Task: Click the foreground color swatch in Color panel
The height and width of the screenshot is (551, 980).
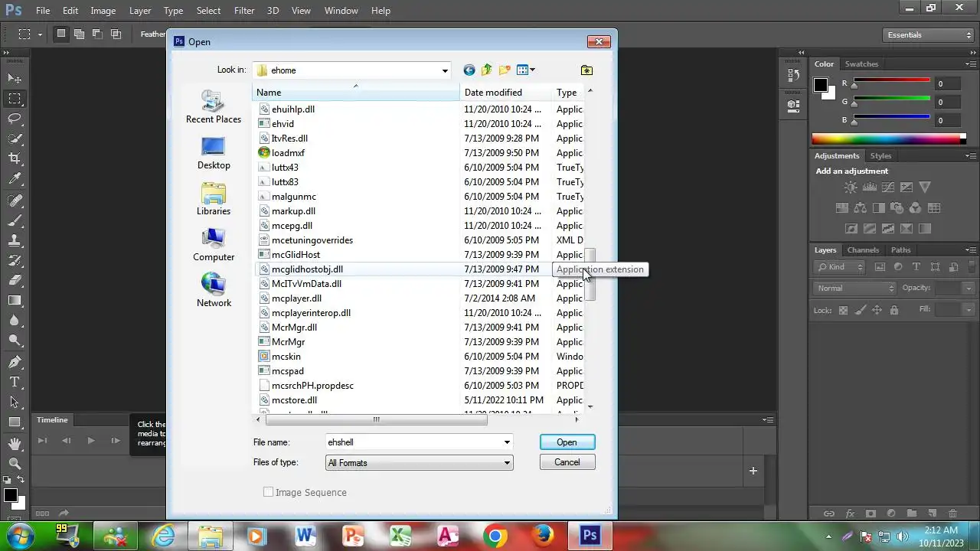Action: pyautogui.click(x=821, y=86)
